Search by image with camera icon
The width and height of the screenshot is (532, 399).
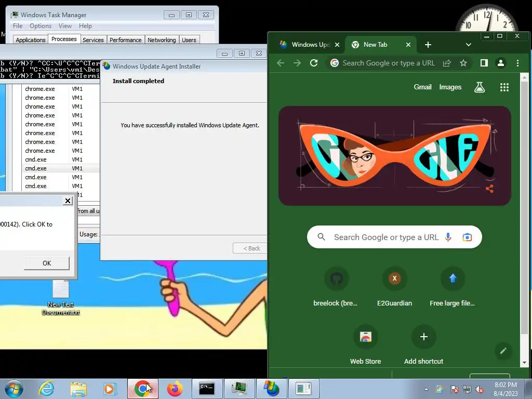click(x=467, y=237)
